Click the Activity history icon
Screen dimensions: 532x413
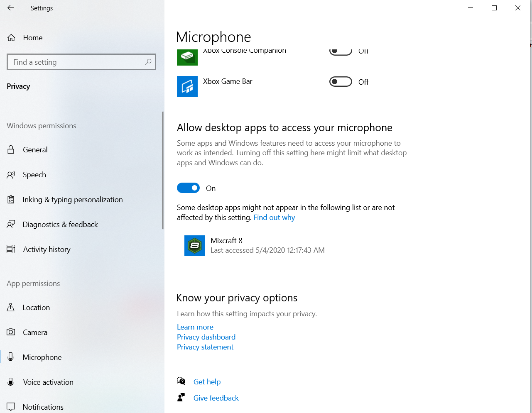click(11, 249)
